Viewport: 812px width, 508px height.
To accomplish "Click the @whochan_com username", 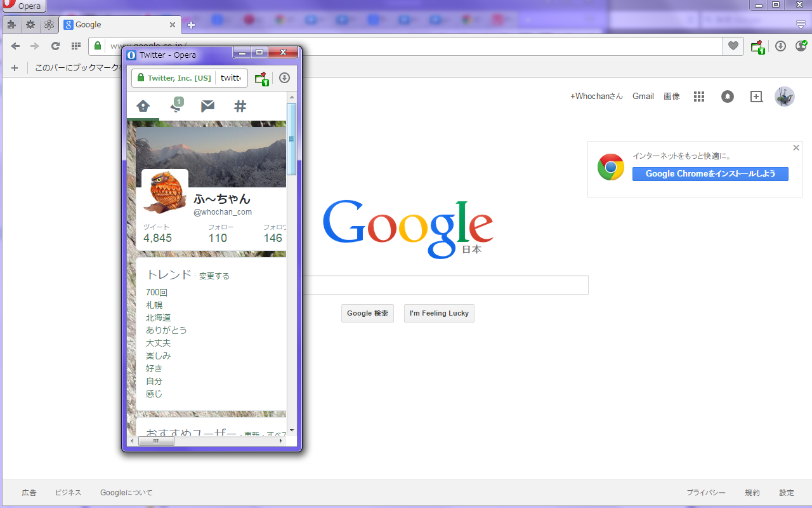I will [223, 212].
